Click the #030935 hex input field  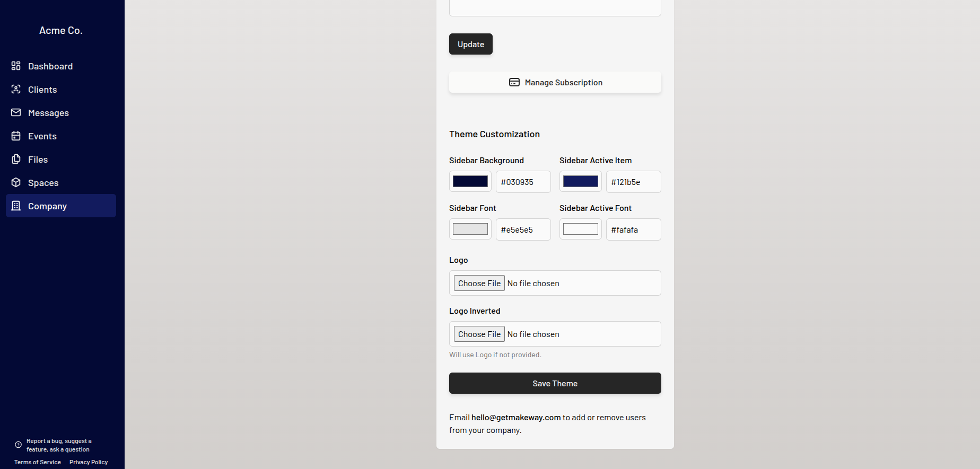[x=523, y=182]
